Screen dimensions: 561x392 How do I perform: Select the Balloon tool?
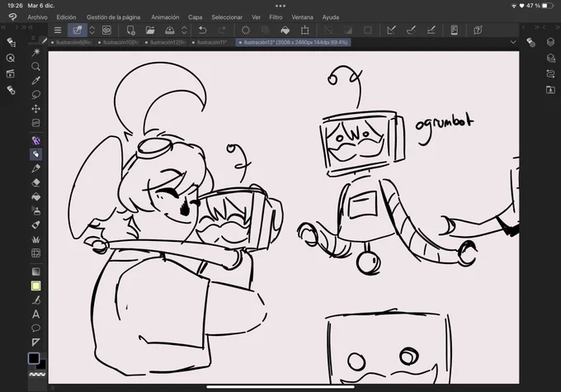point(35,328)
